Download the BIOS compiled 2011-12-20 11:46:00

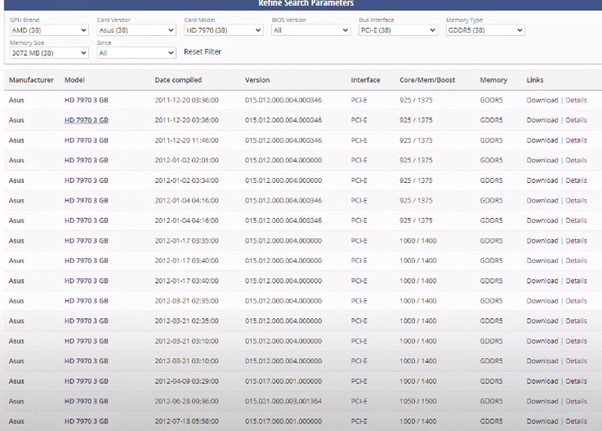[x=542, y=140]
